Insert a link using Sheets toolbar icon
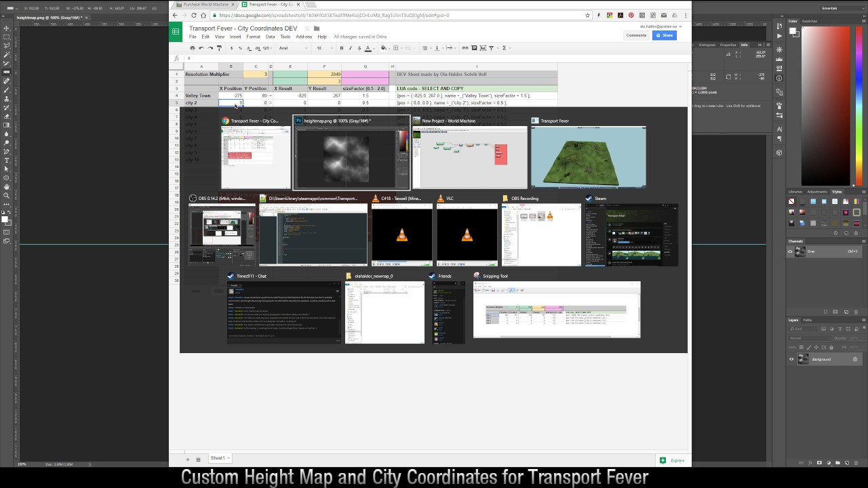Viewport: 868px width, 488px height. (x=465, y=48)
